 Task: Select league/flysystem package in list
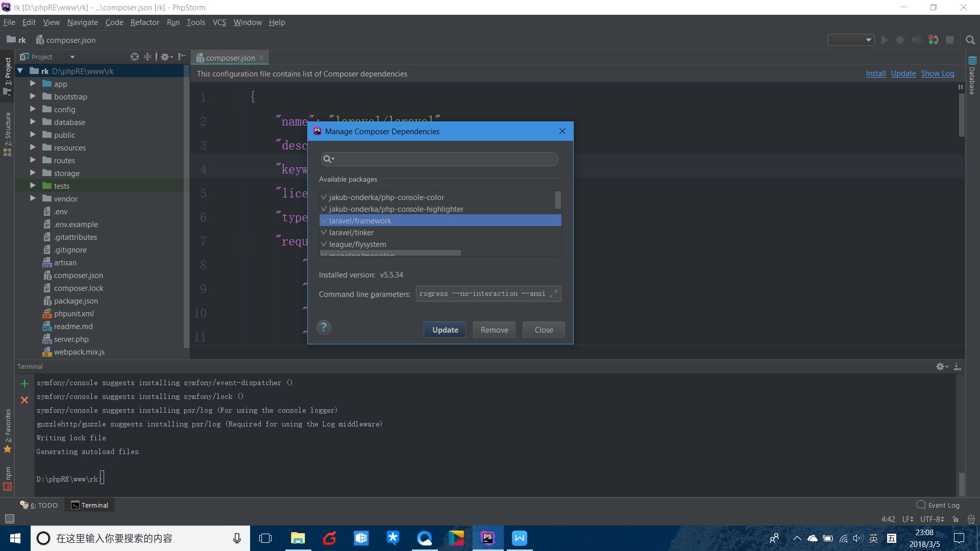(x=440, y=244)
